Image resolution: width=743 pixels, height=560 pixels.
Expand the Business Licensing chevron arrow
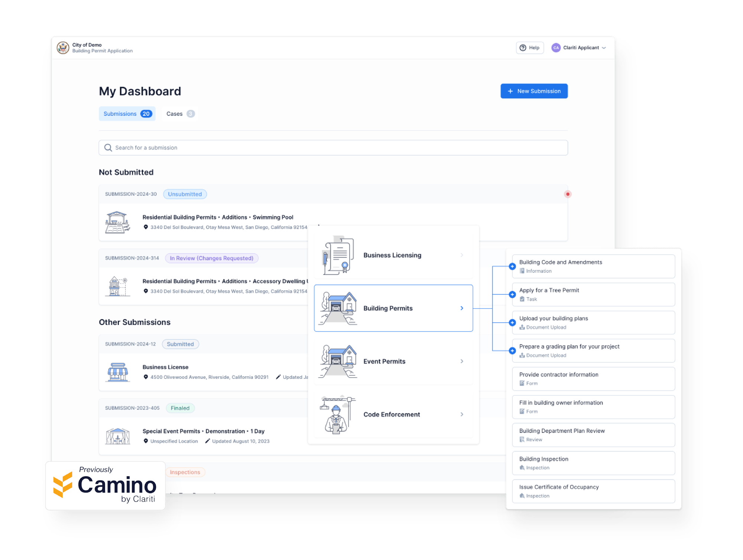tap(465, 255)
